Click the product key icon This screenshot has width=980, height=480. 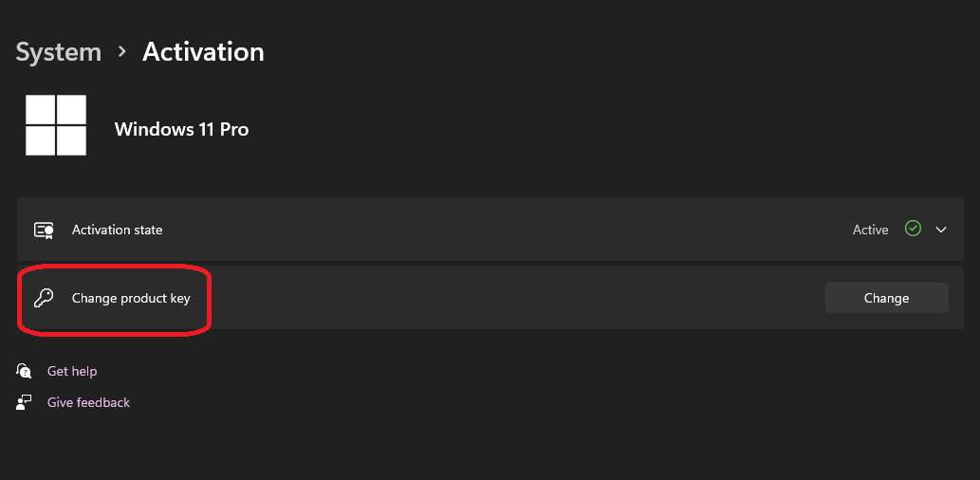(x=44, y=298)
